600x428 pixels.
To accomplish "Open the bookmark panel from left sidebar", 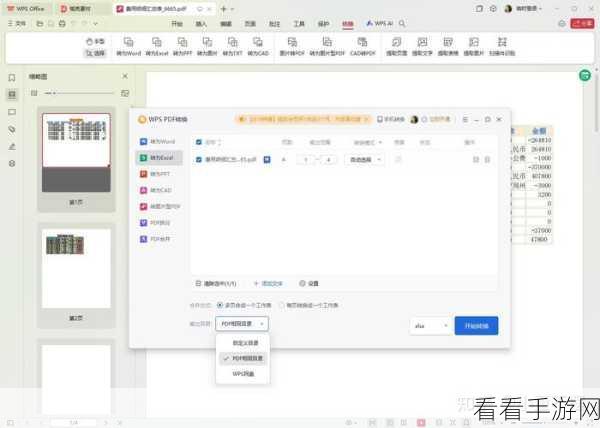I will click(12, 78).
